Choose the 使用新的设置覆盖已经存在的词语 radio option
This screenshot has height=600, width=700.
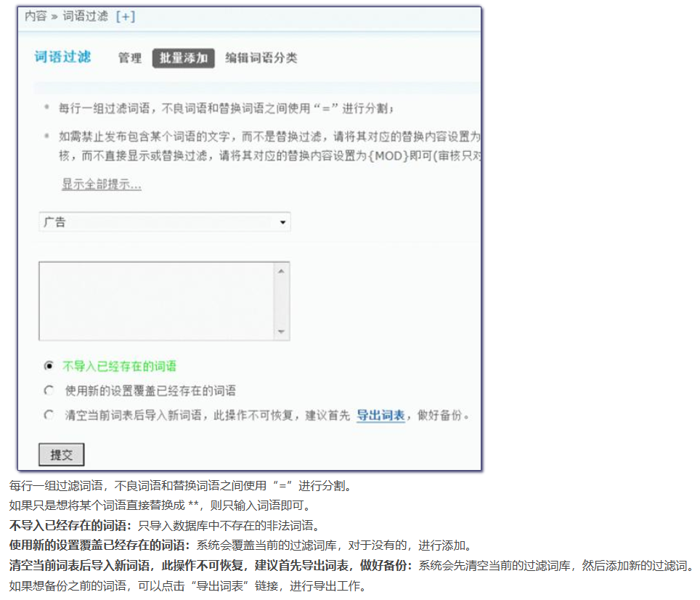(49, 391)
